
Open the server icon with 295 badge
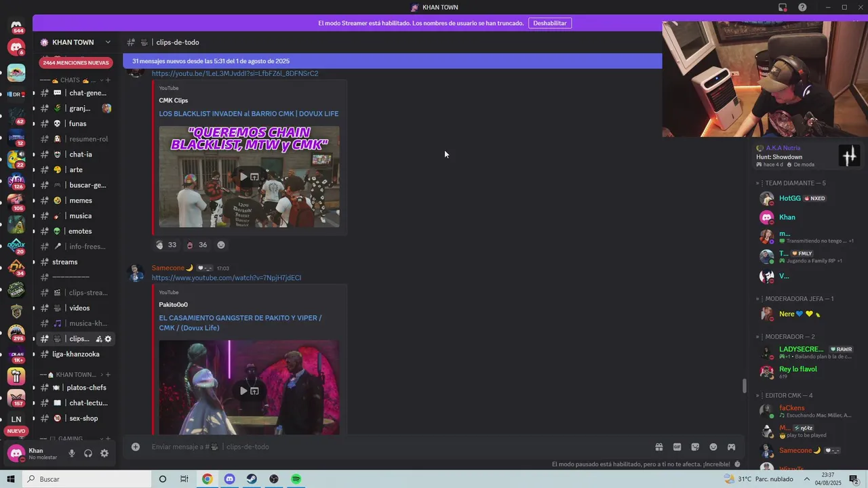16,332
